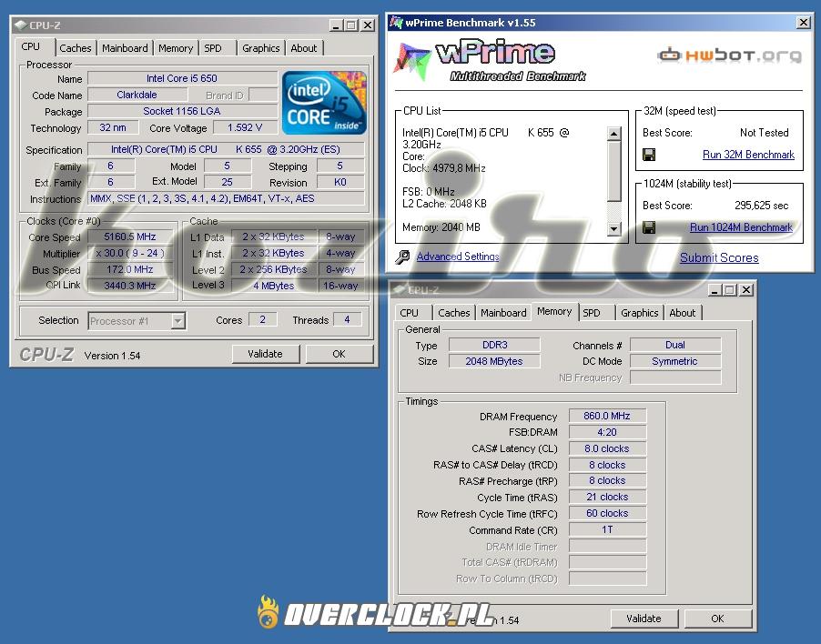Click the top CPU-Z title bar icon

point(20,25)
